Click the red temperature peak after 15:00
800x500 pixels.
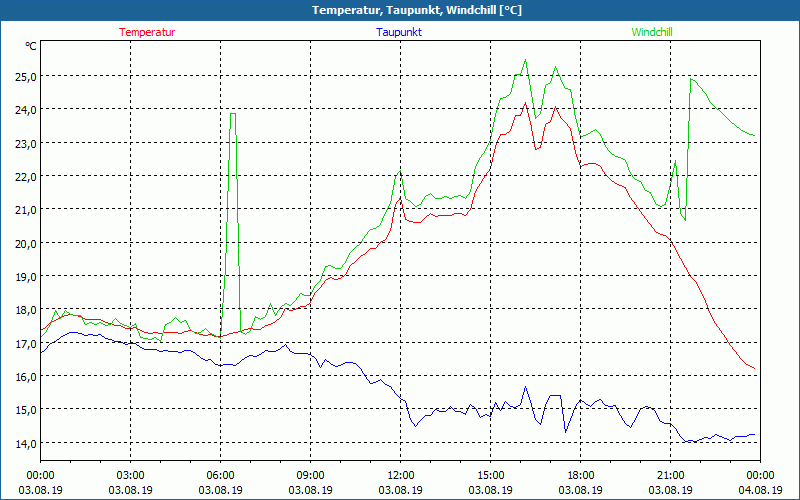click(525, 103)
